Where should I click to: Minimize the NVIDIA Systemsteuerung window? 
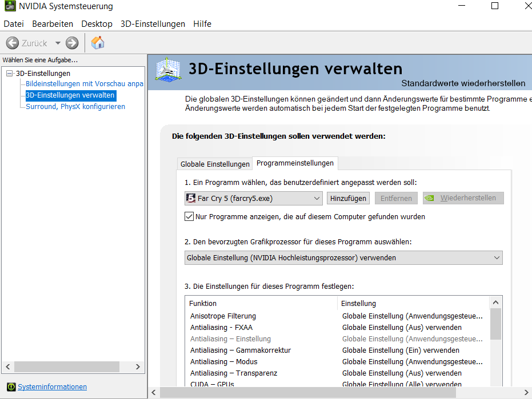point(462,6)
